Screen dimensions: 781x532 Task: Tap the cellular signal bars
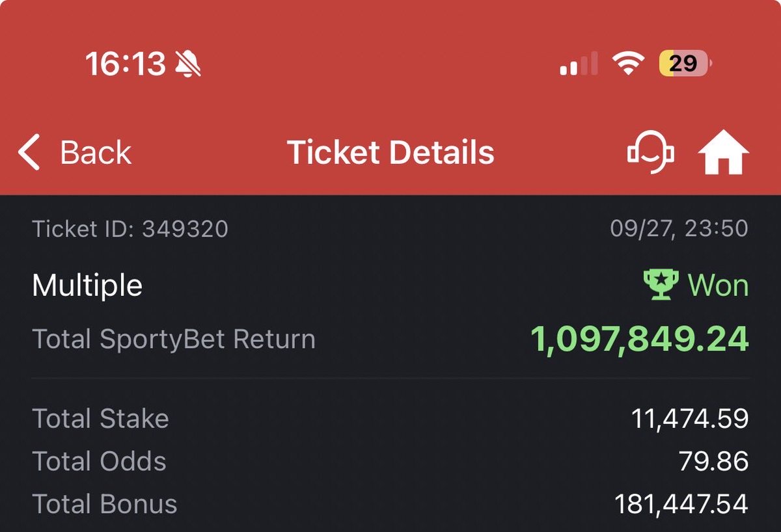coord(579,64)
